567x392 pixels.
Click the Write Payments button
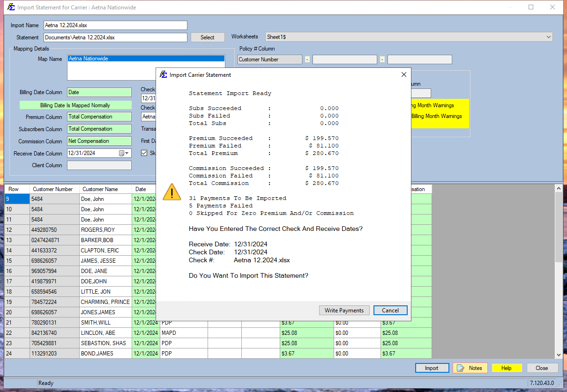coord(344,310)
